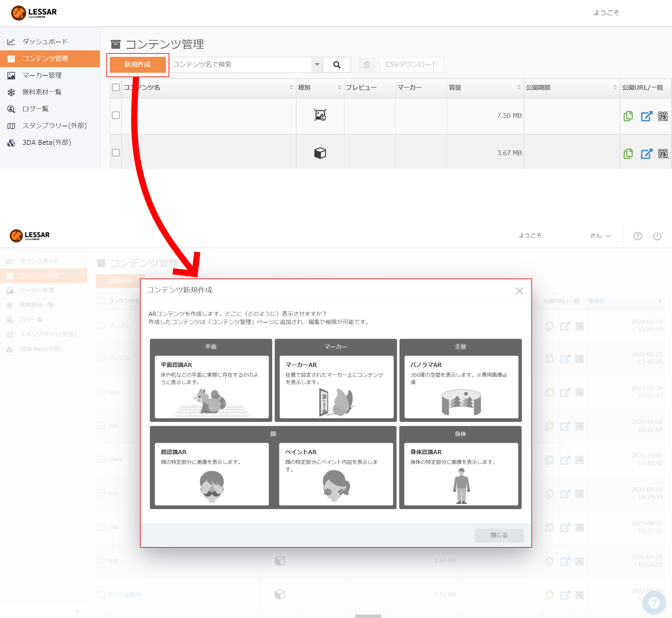Click the 閉じる button in dialog

499,535
